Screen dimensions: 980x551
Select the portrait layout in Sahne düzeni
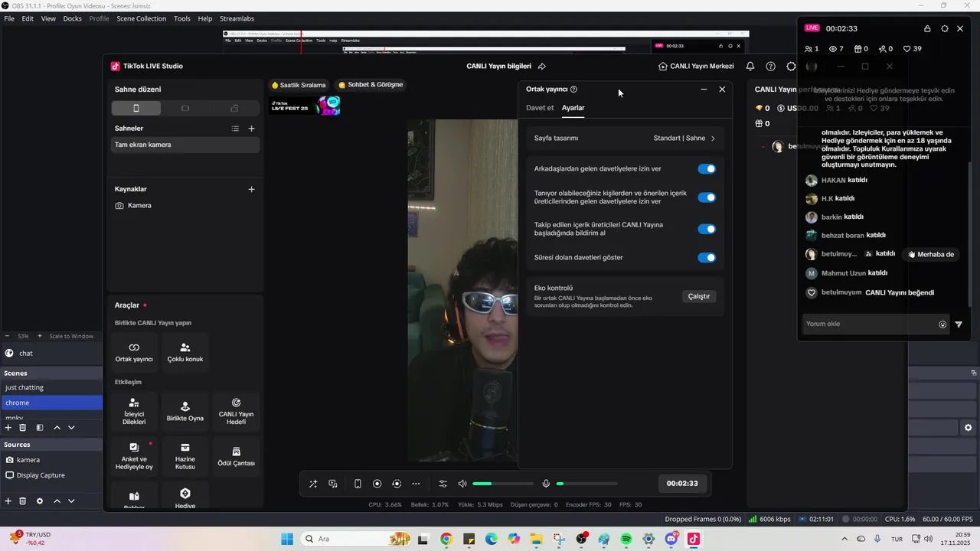click(136, 108)
